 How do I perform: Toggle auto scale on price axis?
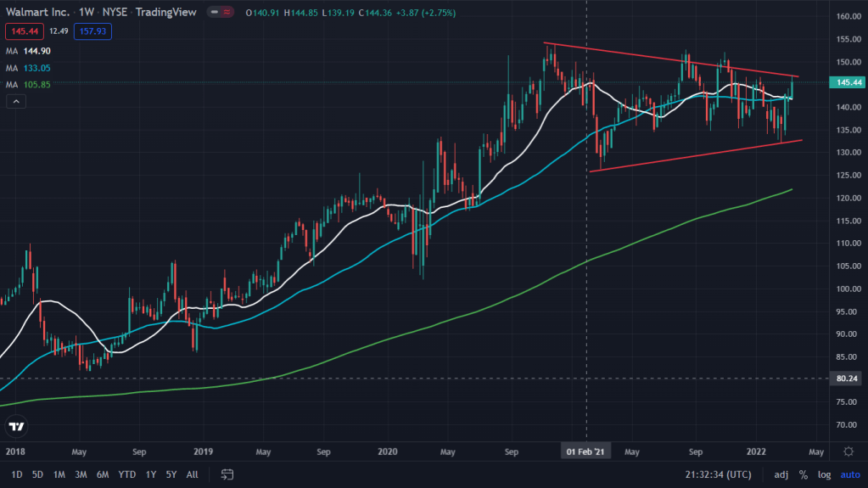tap(849, 474)
